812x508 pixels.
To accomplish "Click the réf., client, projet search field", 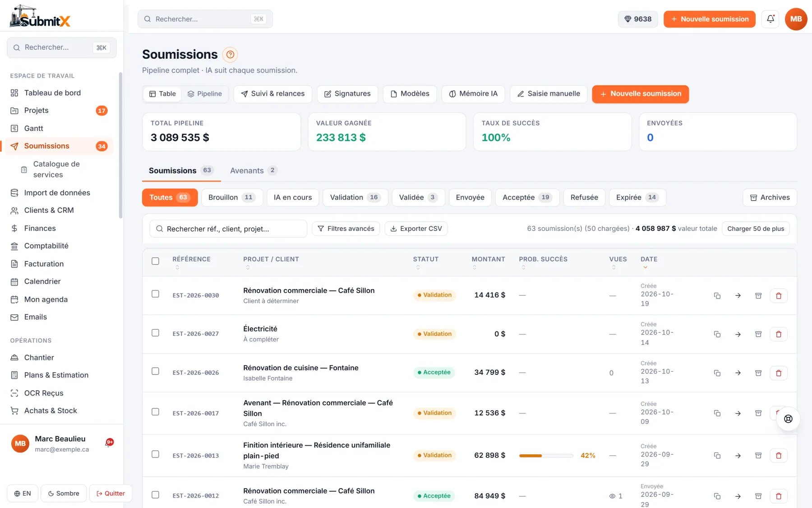I will point(228,228).
